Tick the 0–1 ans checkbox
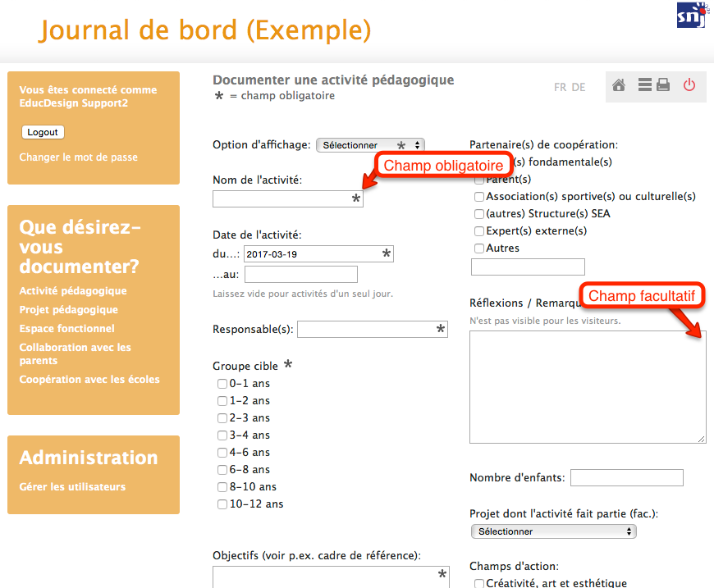Image resolution: width=714 pixels, height=588 pixels. click(x=222, y=384)
